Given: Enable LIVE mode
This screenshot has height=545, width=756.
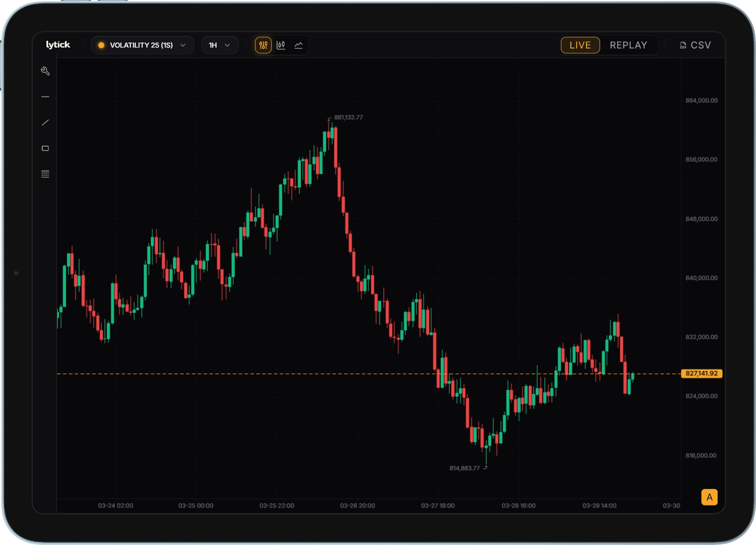Looking at the screenshot, I should point(580,45).
